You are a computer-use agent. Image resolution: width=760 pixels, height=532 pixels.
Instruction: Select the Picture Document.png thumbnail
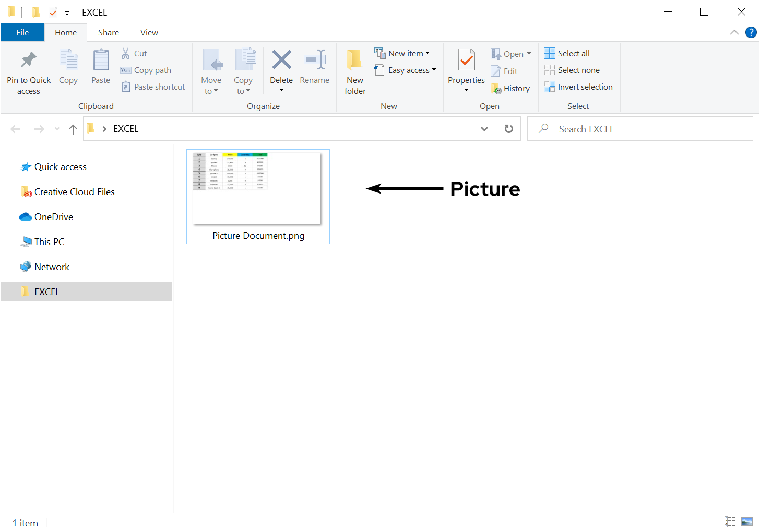[258, 188]
